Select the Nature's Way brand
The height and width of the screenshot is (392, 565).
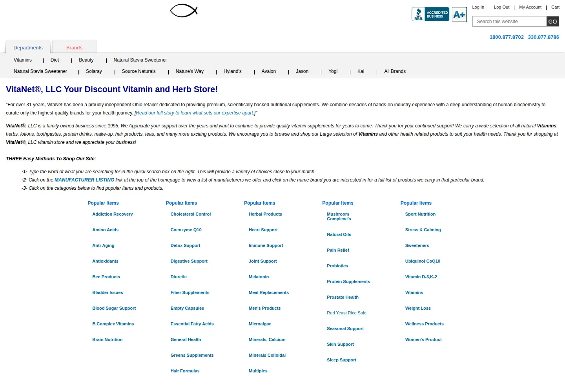190,71
